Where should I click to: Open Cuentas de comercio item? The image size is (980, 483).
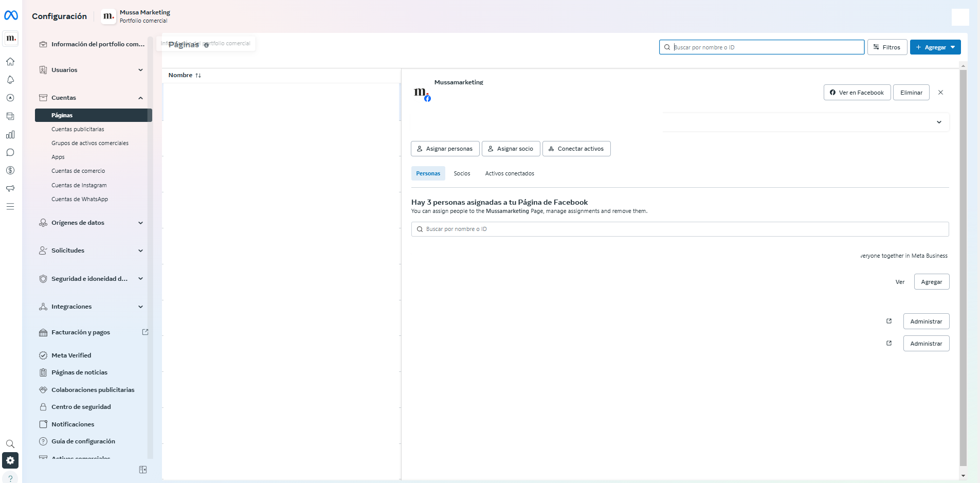(x=78, y=171)
